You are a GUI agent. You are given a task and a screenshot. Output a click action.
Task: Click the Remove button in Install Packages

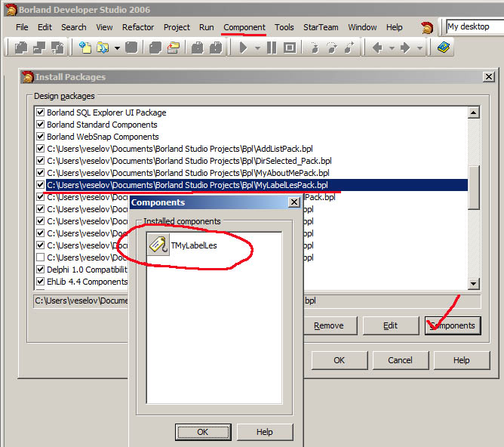[330, 325]
